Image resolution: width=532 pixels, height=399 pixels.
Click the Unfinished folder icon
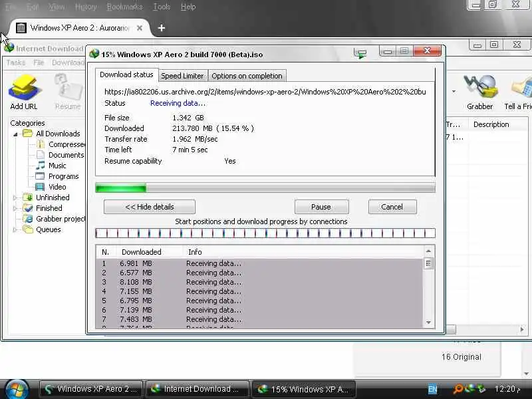(x=27, y=197)
